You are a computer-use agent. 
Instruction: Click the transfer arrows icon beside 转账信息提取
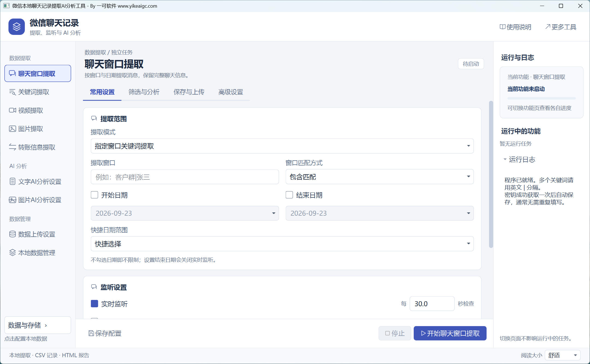pyautogui.click(x=12, y=147)
